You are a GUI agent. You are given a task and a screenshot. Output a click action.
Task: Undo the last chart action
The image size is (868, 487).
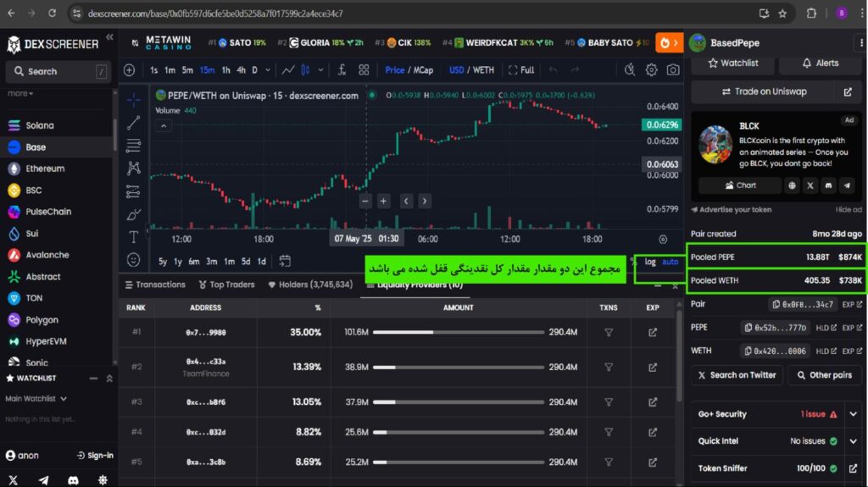(553, 69)
